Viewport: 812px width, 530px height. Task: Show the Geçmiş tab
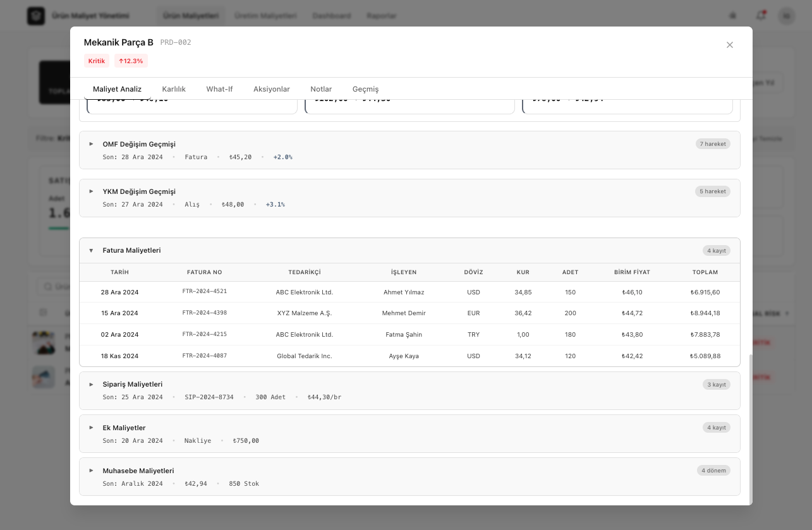pos(365,89)
